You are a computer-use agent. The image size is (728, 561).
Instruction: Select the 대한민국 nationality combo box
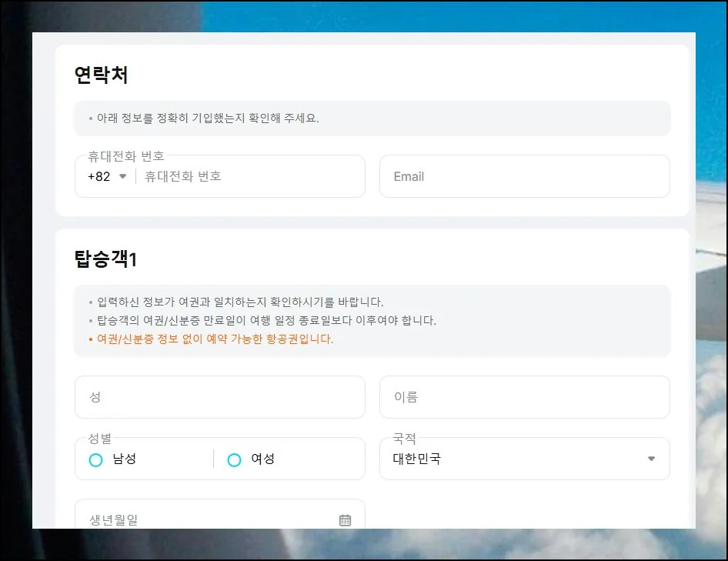[x=516, y=459]
